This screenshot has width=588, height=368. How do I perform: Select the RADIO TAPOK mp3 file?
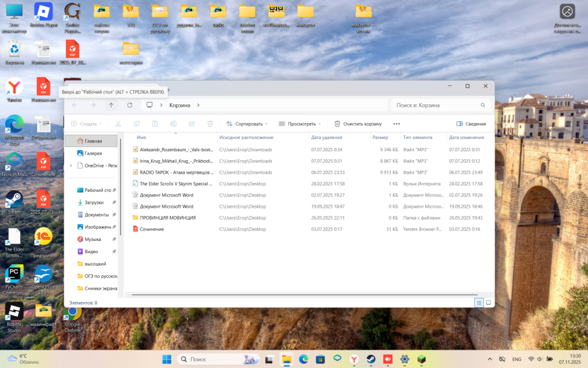point(176,173)
